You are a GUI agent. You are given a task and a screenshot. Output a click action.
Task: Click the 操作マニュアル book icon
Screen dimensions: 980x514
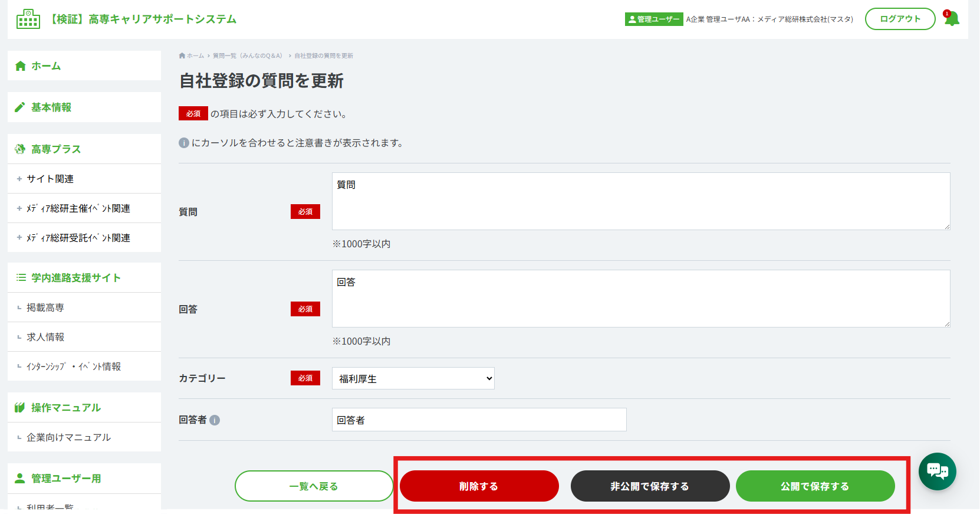[x=20, y=408]
